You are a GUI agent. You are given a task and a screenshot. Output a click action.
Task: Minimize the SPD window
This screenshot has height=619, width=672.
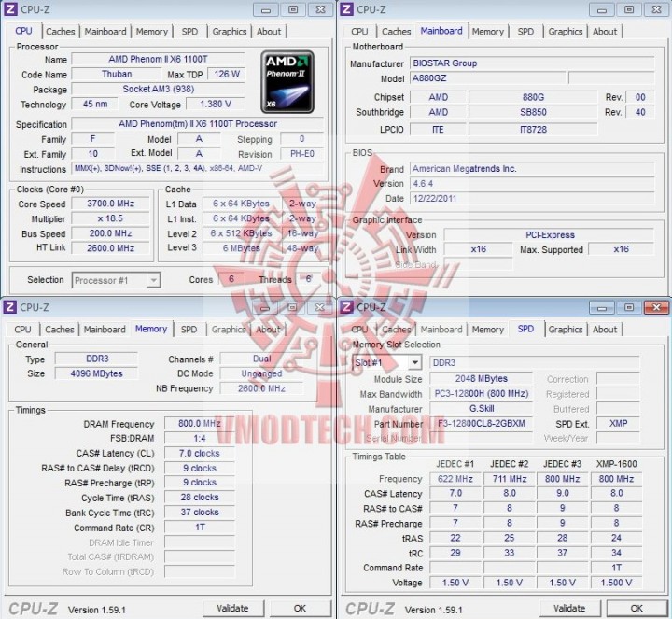(x=602, y=307)
